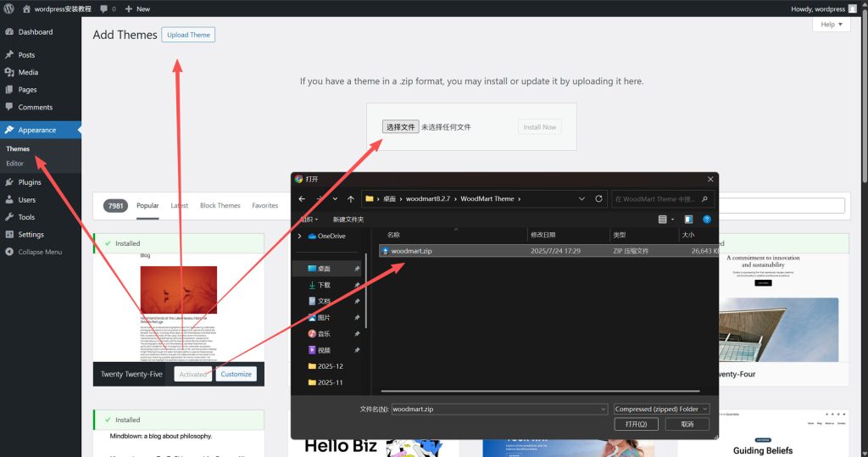Refresh the file dialog folder view
Screen dimensions: 868x457
(x=599, y=199)
